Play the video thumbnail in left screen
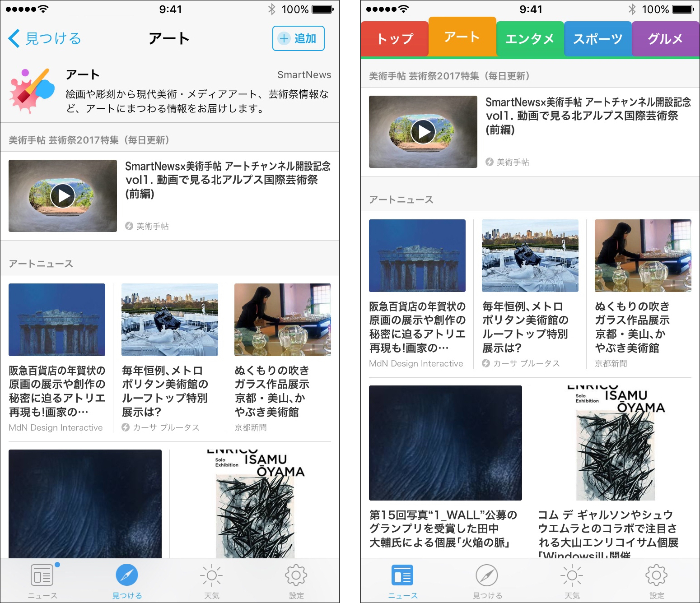 63,196
